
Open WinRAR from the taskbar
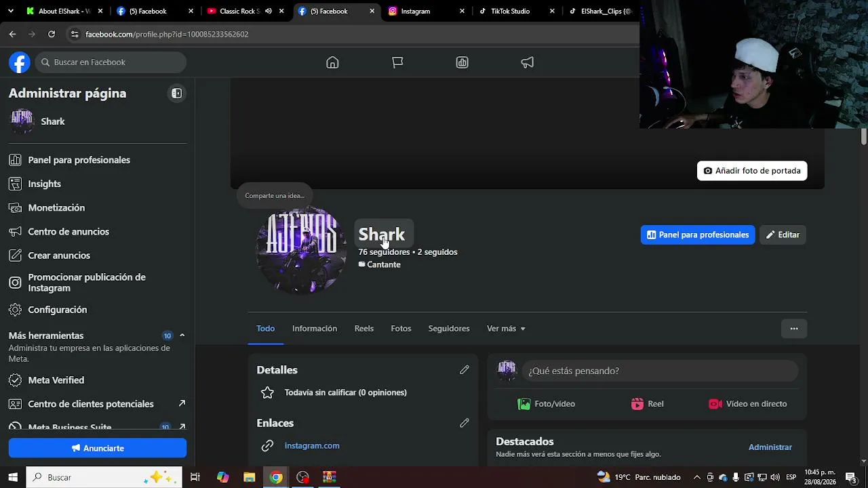[x=330, y=477]
